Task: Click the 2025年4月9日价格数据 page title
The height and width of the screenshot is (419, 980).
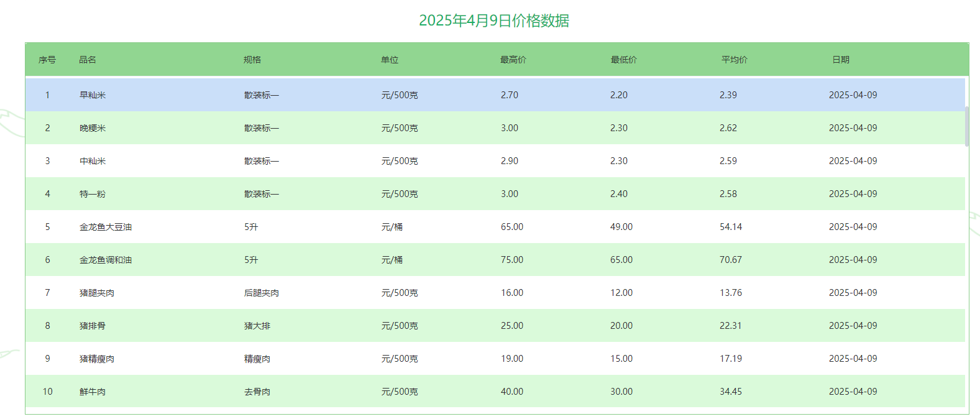Action: 494,21
